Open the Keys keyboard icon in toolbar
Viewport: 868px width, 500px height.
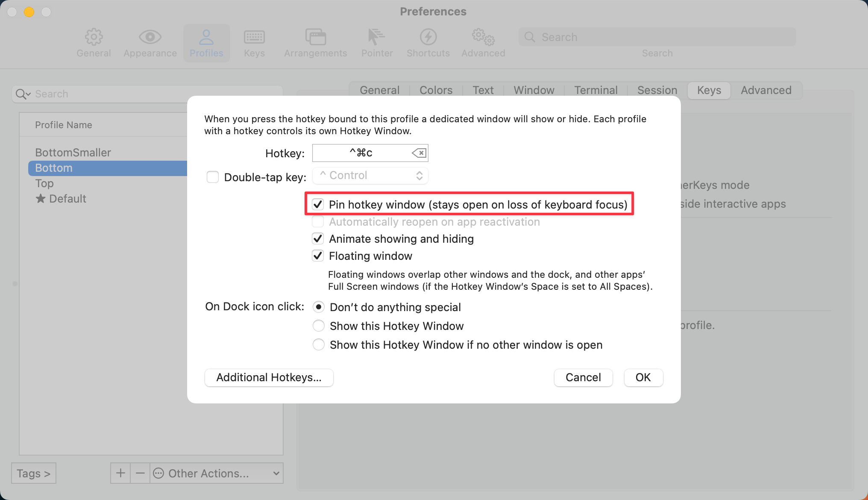pyautogui.click(x=254, y=38)
